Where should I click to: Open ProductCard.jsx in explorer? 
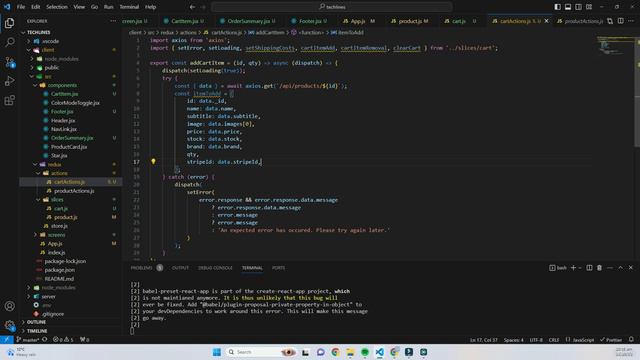click(x=69, y=147)
